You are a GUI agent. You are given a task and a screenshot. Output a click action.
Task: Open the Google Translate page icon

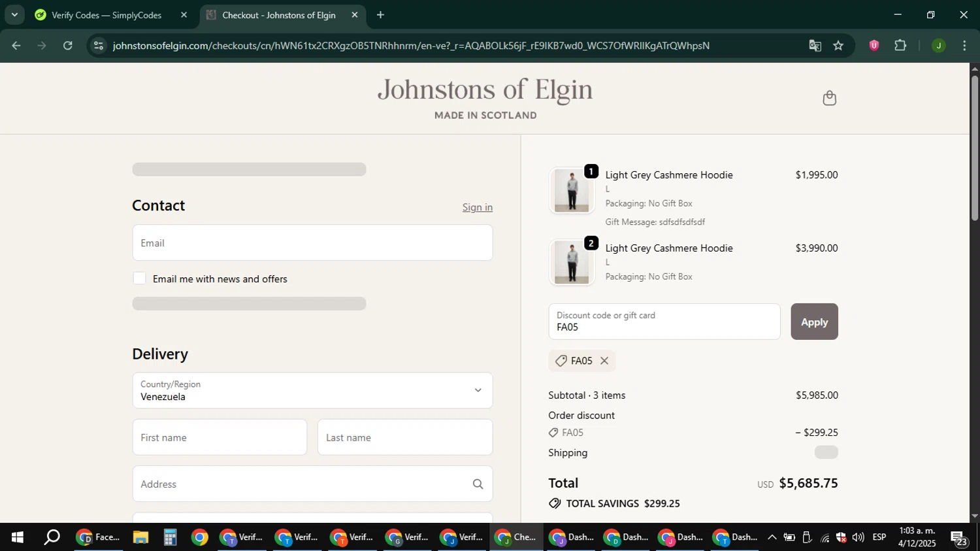(x=815, y=46)
